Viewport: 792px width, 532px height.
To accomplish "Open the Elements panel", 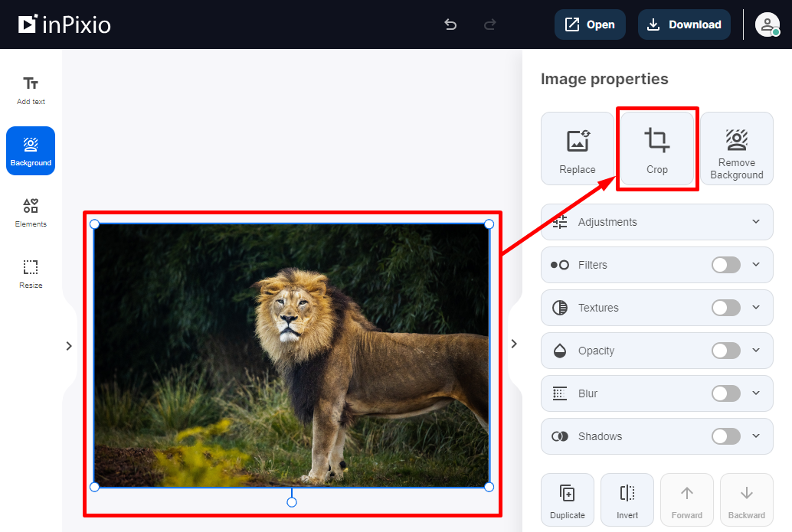I will pos(31,212).
